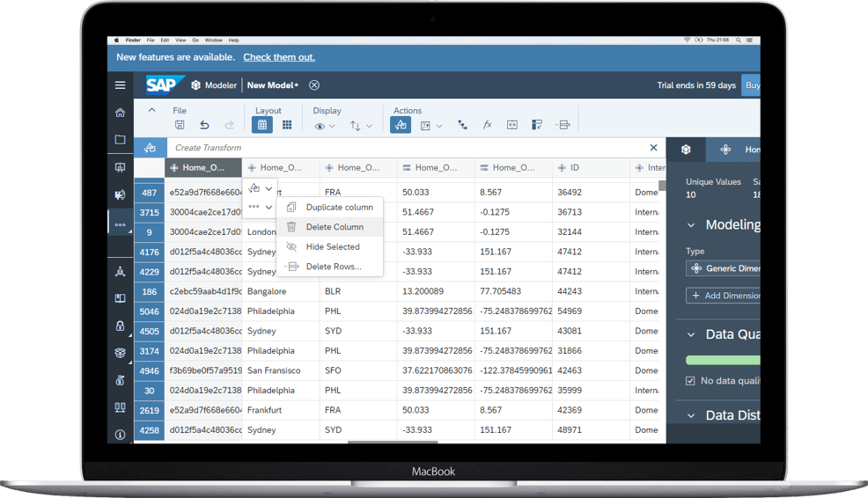Open the formula fx icon
This screenshot has height=498, width=868.
pyautogui.click(x=487, y=126)
